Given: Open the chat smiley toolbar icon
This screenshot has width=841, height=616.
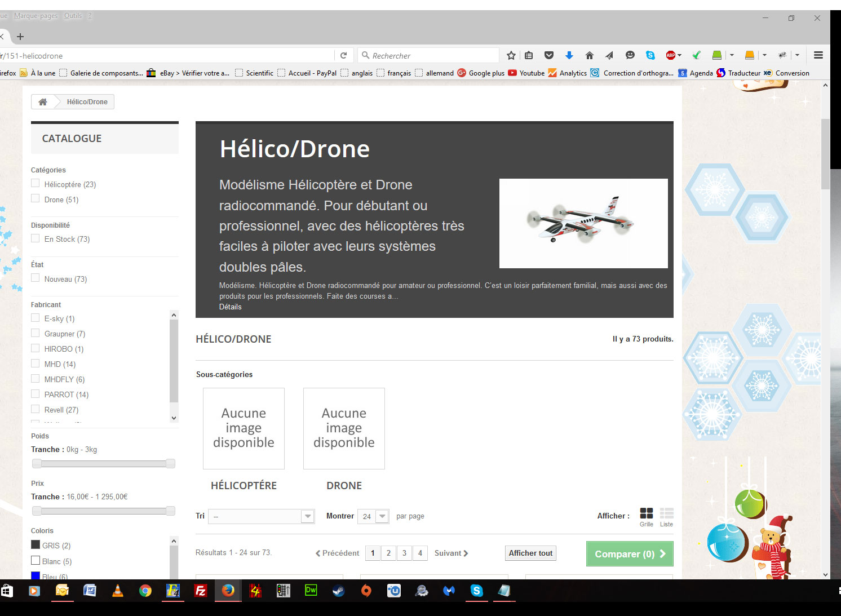Looking at the screenshot, I should tap(630, 55).
